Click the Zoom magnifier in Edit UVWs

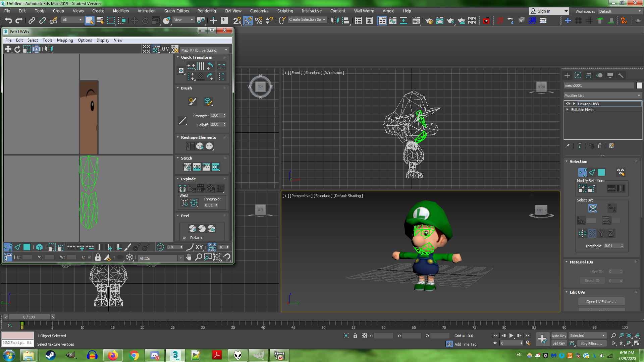point(199,257)
